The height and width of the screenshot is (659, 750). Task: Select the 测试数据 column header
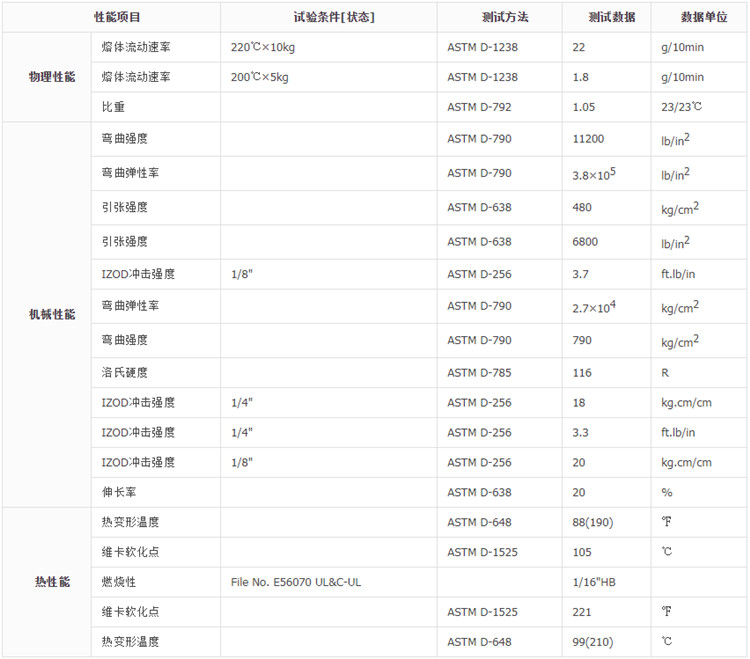coord(606,17)
